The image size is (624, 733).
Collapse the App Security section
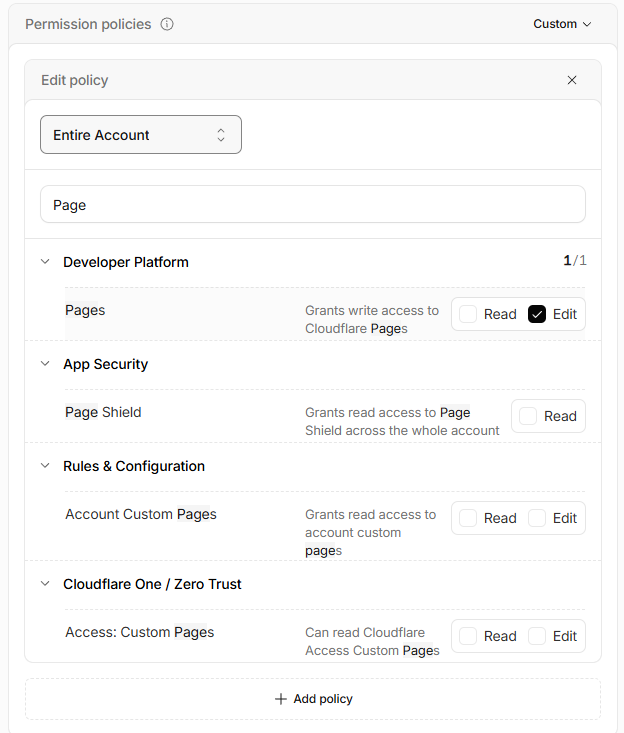point(45,363)
